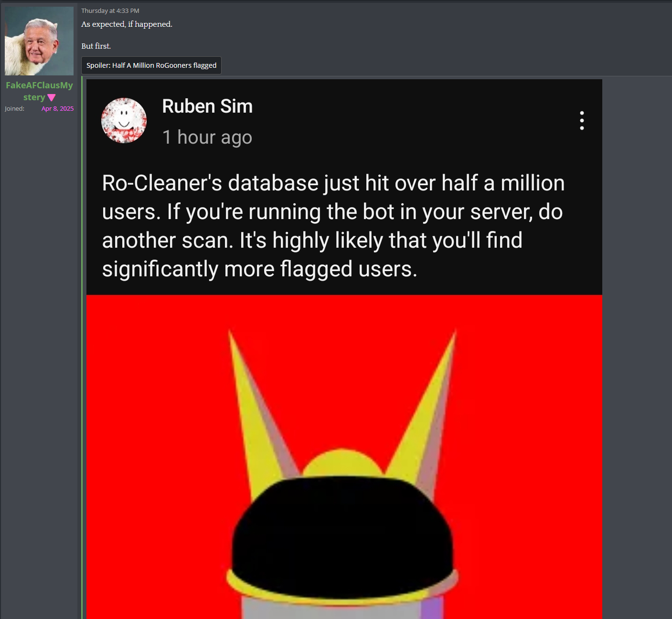Open the red Ro-Cleaner trash can image

(344, 457)
